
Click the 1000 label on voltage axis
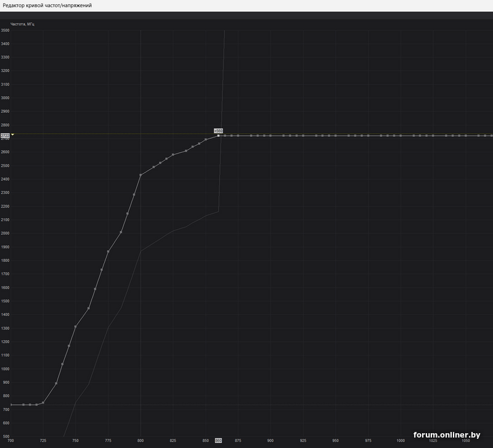(401, 441)
